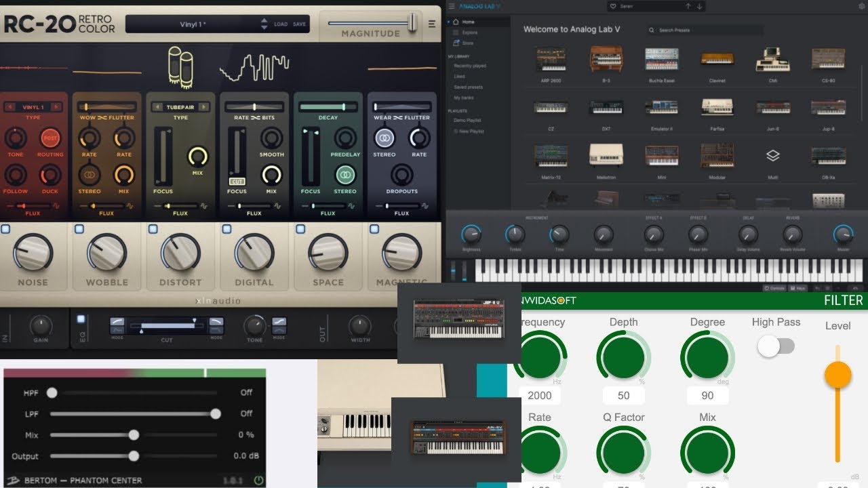Toggle the WOBBLE module enable checkbox

[79, 229]
